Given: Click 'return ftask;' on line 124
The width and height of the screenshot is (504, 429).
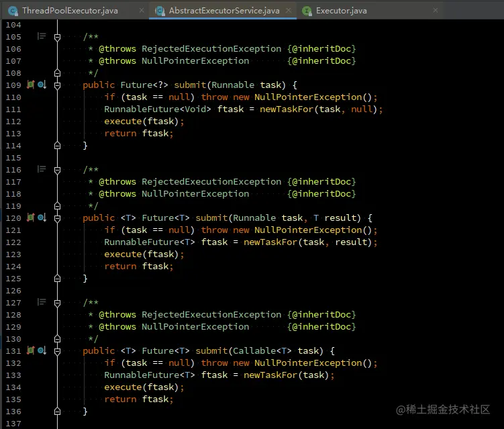Looking at the screenshot, I should coord(139,267).
